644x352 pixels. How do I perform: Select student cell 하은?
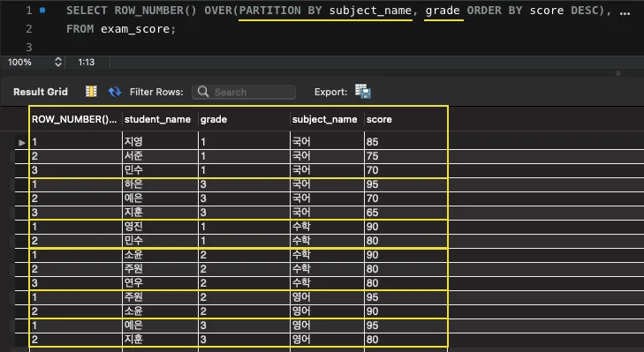(x=160, y=184)
